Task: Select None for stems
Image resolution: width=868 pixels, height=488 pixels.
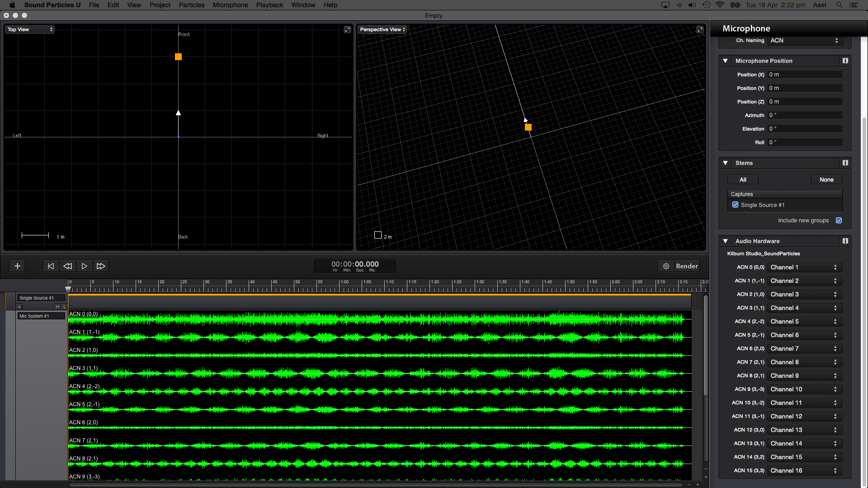Action: coord(826,179)
